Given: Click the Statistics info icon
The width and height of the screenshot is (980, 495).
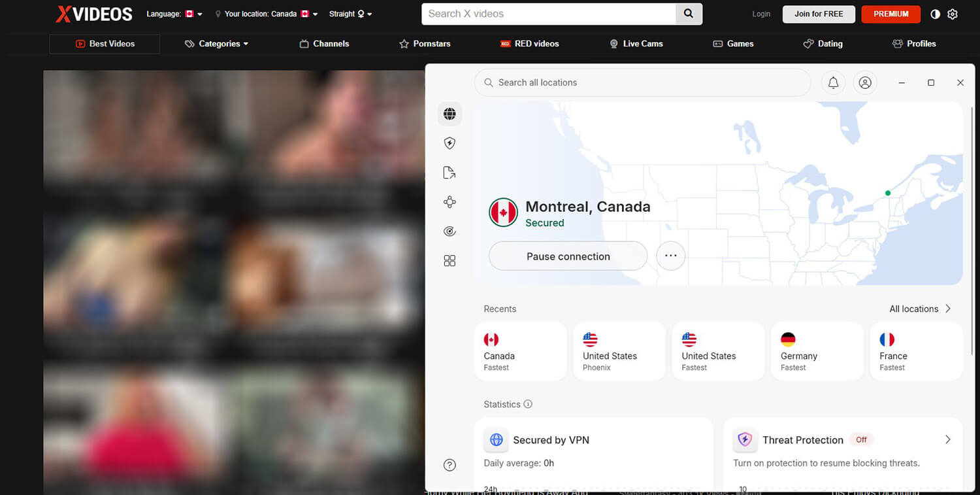Looking at the screenshot, I should [528, 404].
